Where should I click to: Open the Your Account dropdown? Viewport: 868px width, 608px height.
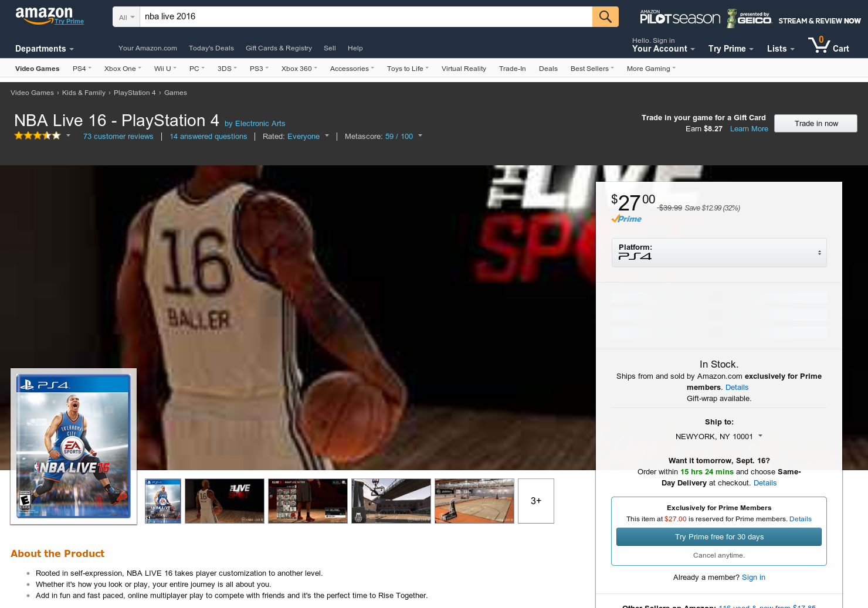(x=663, y=49)
